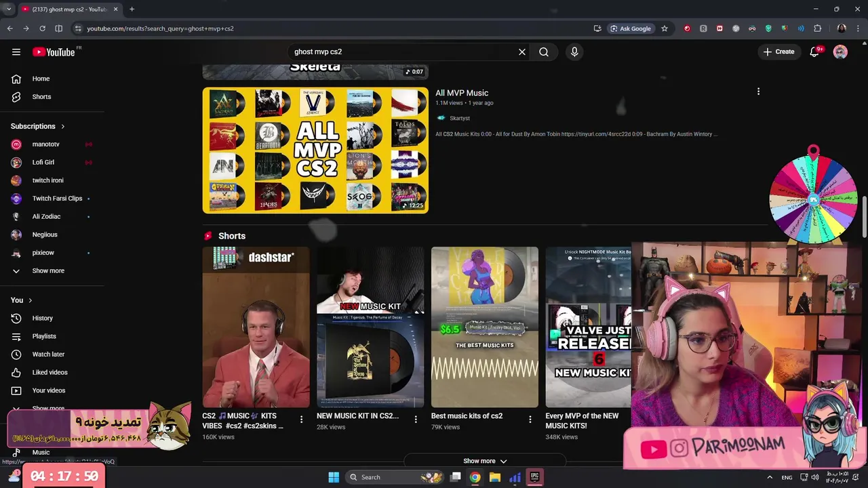Screen dimensions: 868x488
Task: Open the Skartyst channel link
Action: coord(460,118)
